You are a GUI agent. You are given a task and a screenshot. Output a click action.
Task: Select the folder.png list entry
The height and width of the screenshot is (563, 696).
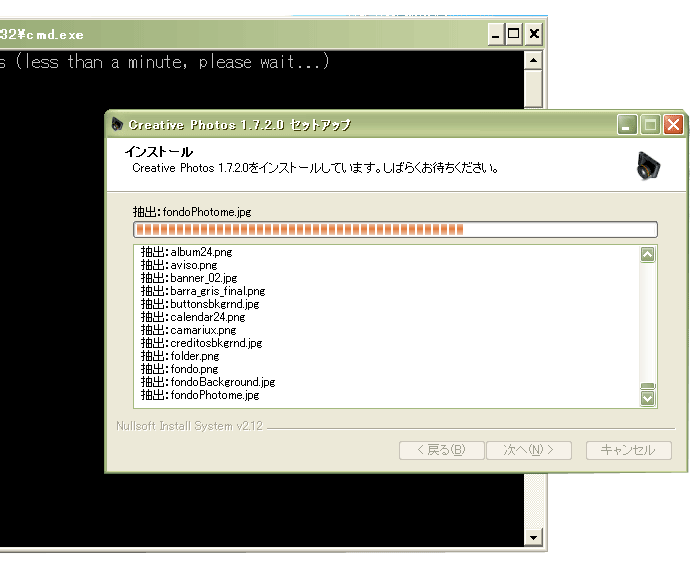click(x=180, y=356)
